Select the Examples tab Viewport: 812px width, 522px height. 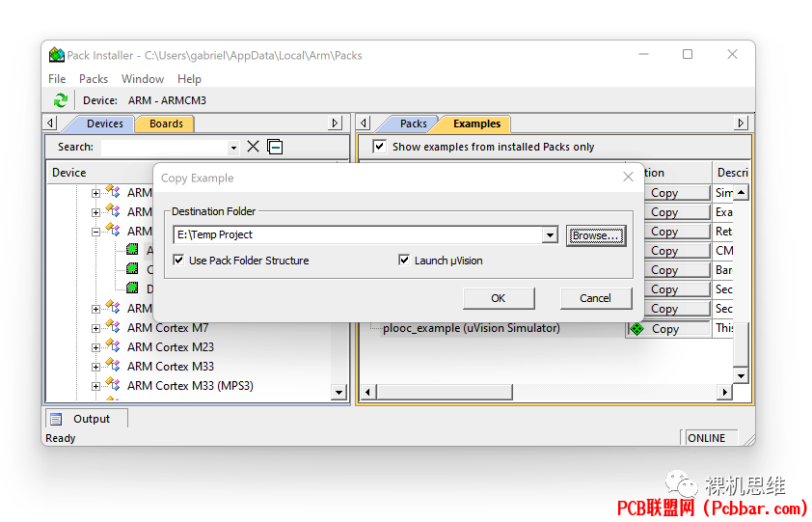coord(476,124)
